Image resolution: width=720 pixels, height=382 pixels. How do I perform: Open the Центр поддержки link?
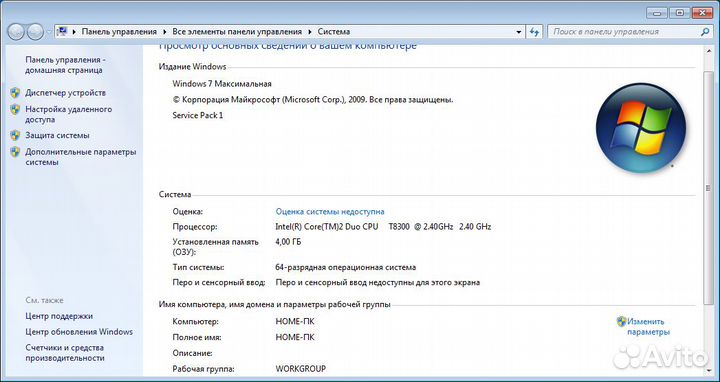[59, 316]
